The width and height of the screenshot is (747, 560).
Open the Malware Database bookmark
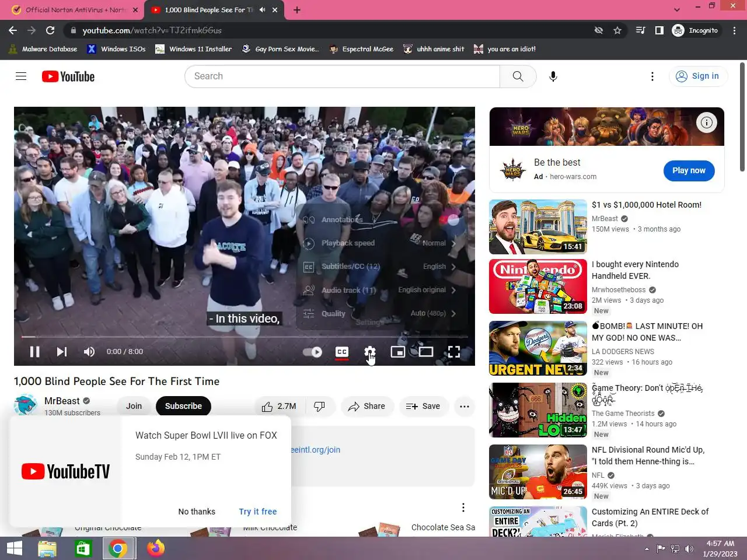43,49
